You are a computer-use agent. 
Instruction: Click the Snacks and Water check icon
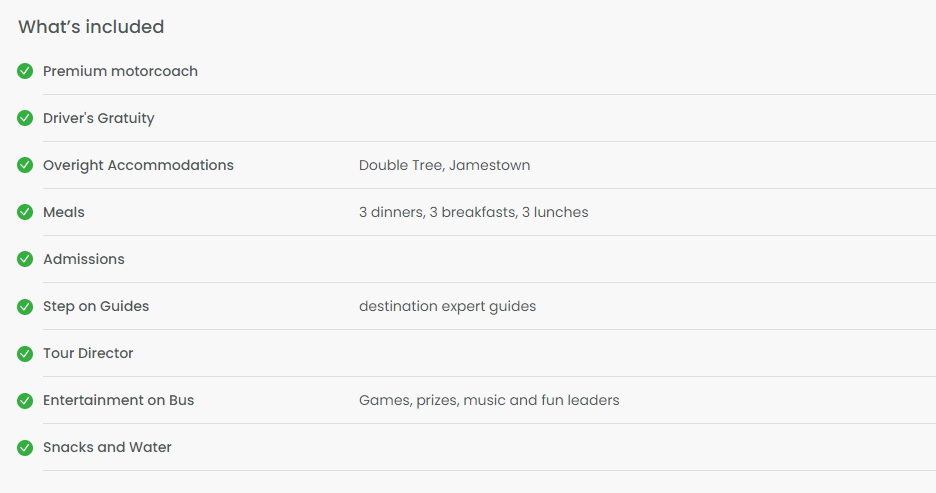coord(25,447)
